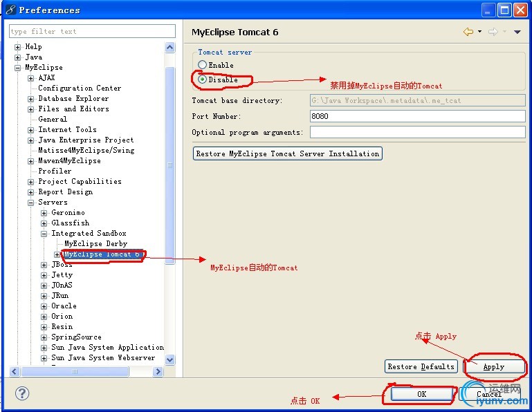Expand the JRun server node
This screenshot has width=532, height=412.
(44, 296)
